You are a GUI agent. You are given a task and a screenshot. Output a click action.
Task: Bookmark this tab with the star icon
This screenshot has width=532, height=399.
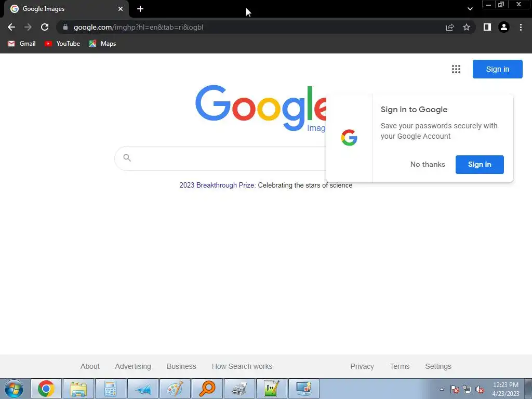[467, 27]
